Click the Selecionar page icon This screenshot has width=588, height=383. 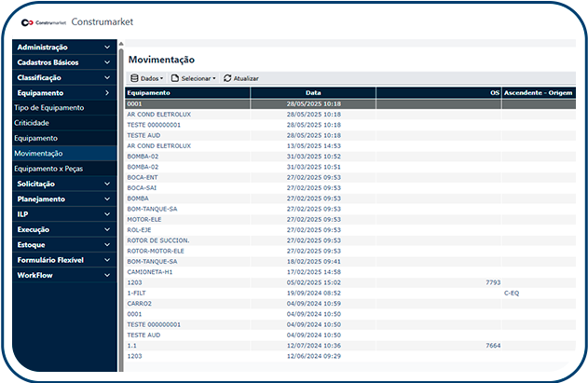pyautogui.click(x=174, y=78)
